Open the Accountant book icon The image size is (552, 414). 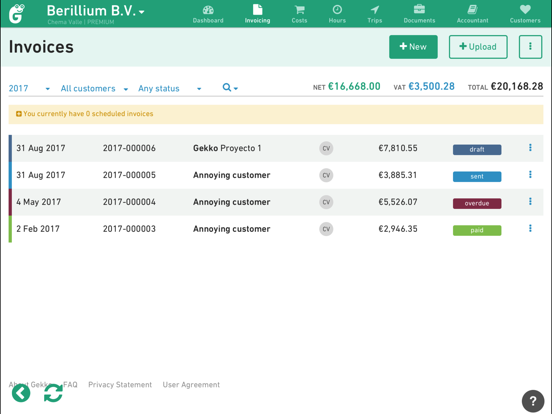point(472,10)
